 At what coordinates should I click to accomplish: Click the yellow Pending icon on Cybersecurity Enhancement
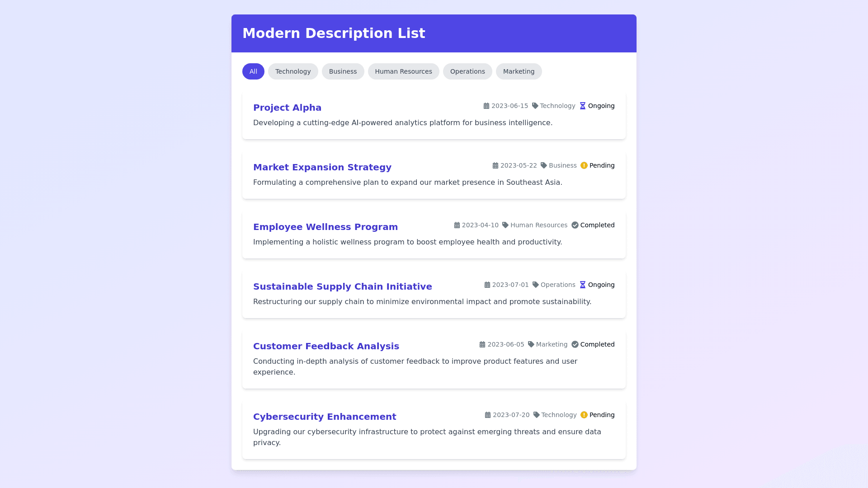pyautogui.click(x=584, y=415)
